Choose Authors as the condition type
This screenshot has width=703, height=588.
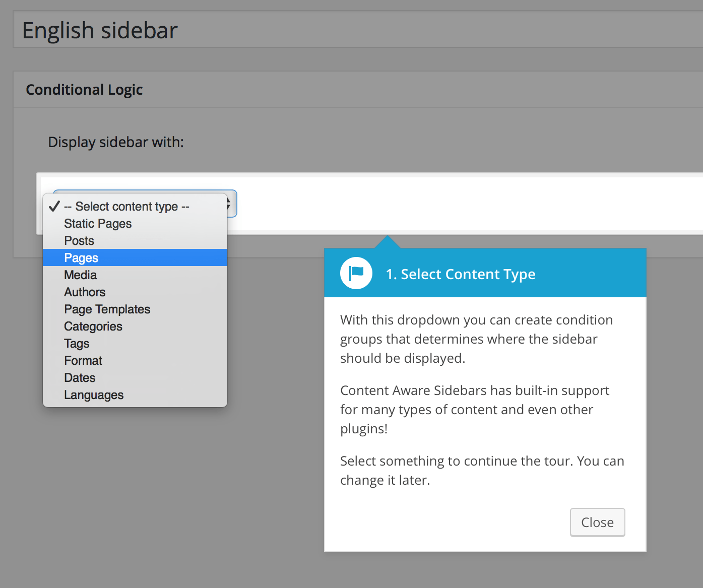click(x=85, y=292)
